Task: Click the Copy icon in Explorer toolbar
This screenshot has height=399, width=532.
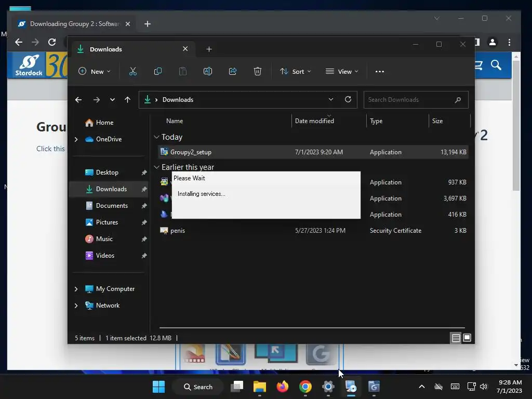Action: [x=158, y=71]
